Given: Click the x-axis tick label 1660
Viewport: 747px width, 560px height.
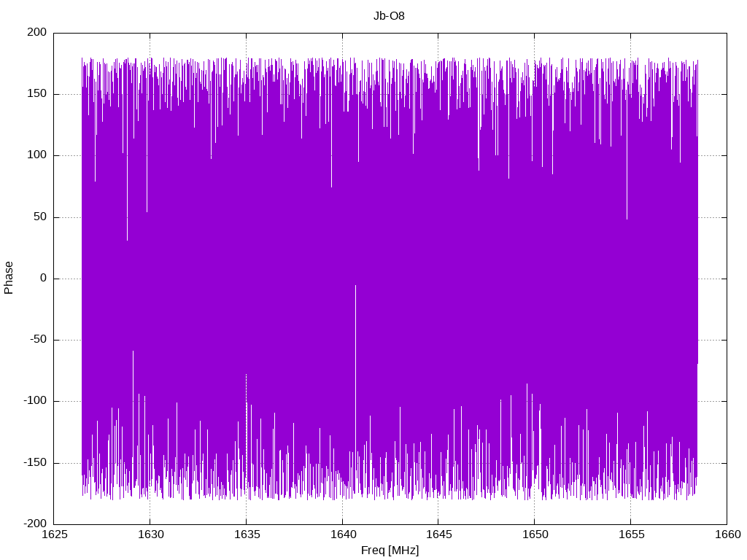Looking at the screenshot, I should coord(727,534).
